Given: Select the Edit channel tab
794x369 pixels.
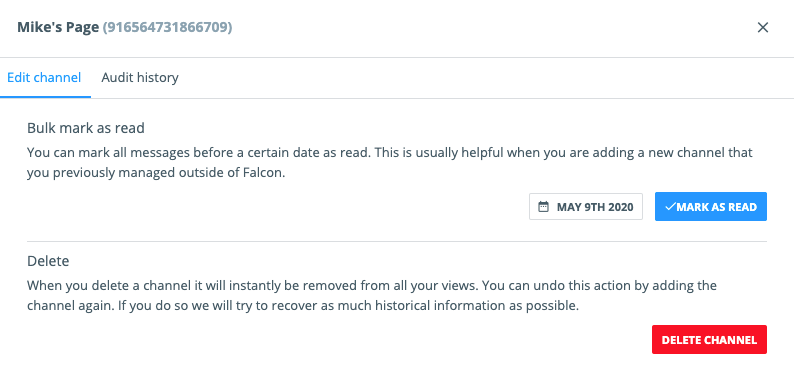Looking at the screenshot, I should [44, 77].
